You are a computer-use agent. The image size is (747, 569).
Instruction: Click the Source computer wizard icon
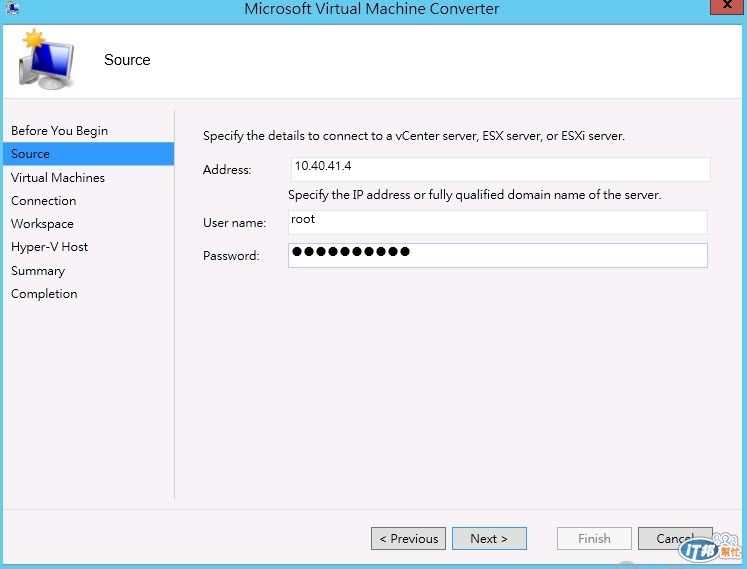tap(46, 60)
